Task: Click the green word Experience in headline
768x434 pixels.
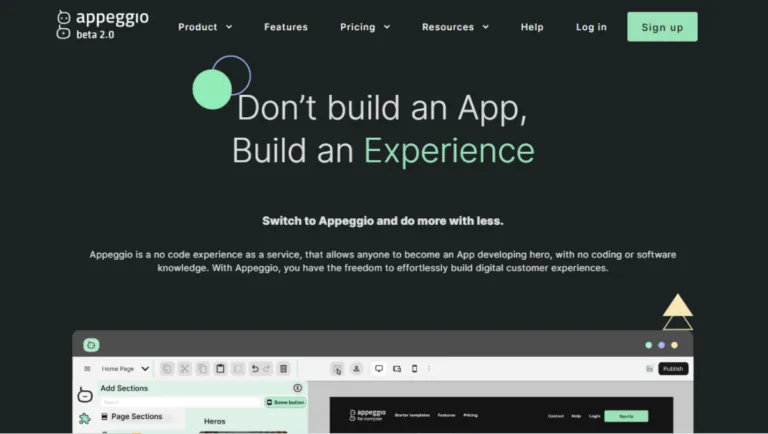Action: point(449,150)
